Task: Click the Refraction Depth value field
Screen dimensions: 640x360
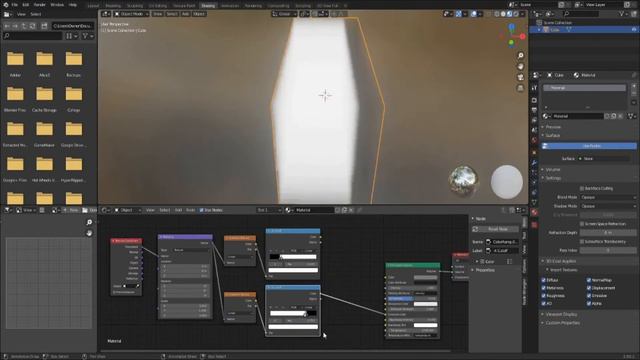Action: [x=608, y=233]
